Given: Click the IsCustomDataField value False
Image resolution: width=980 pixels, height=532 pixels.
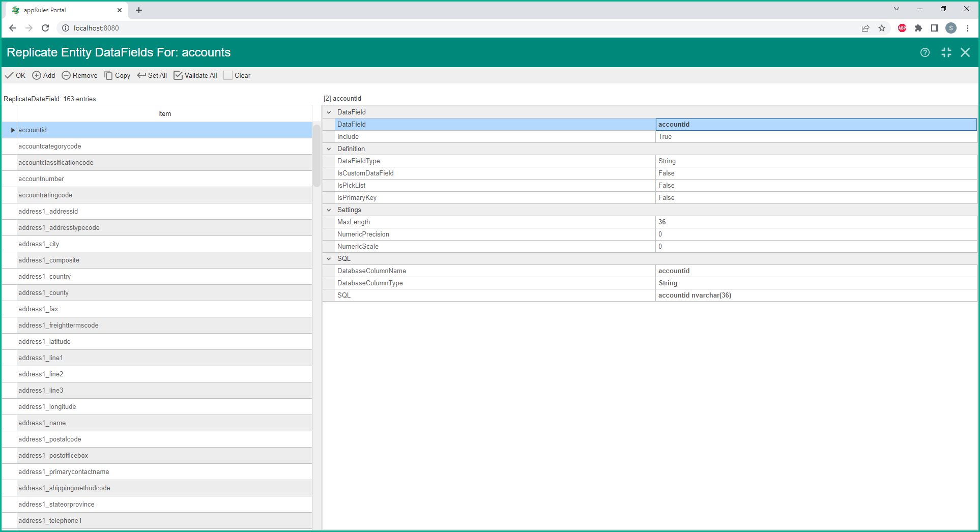Looking at the screenshot, I should [x=816, y=173].
